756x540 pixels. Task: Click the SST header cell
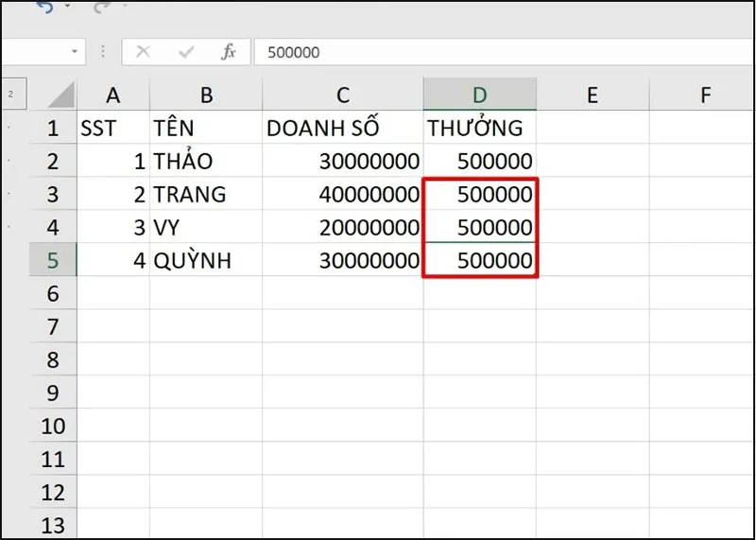click(x=113, y=128)
